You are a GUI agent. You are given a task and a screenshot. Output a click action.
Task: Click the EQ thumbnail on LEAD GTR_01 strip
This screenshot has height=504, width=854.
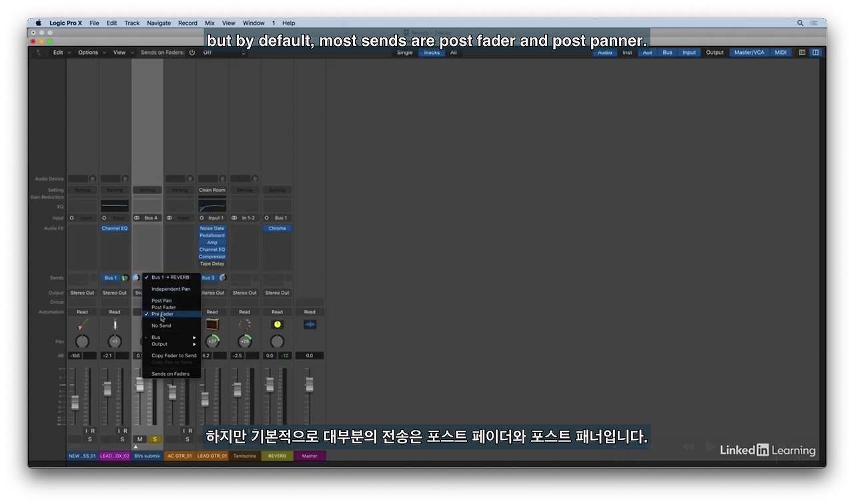(212, 206)
